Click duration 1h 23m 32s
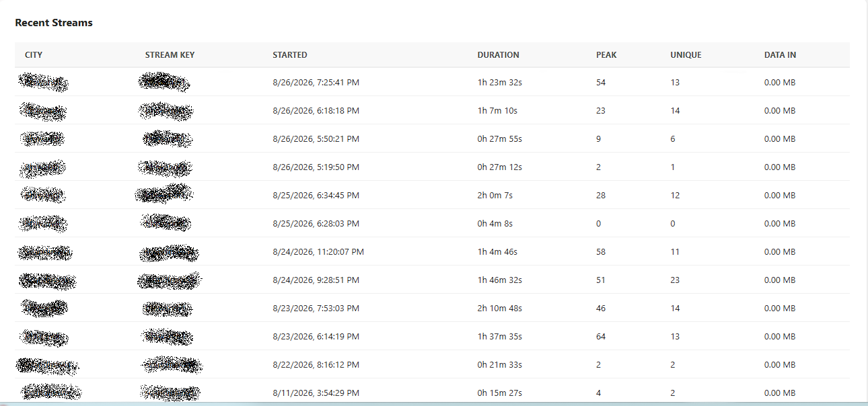 tap(500, 83)
